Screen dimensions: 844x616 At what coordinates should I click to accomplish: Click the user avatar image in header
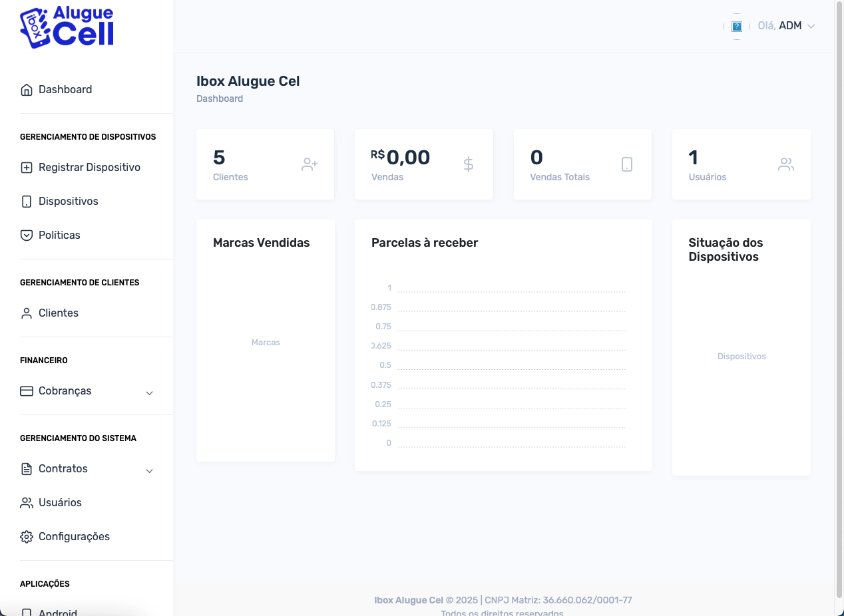click(x=737, y=27)
